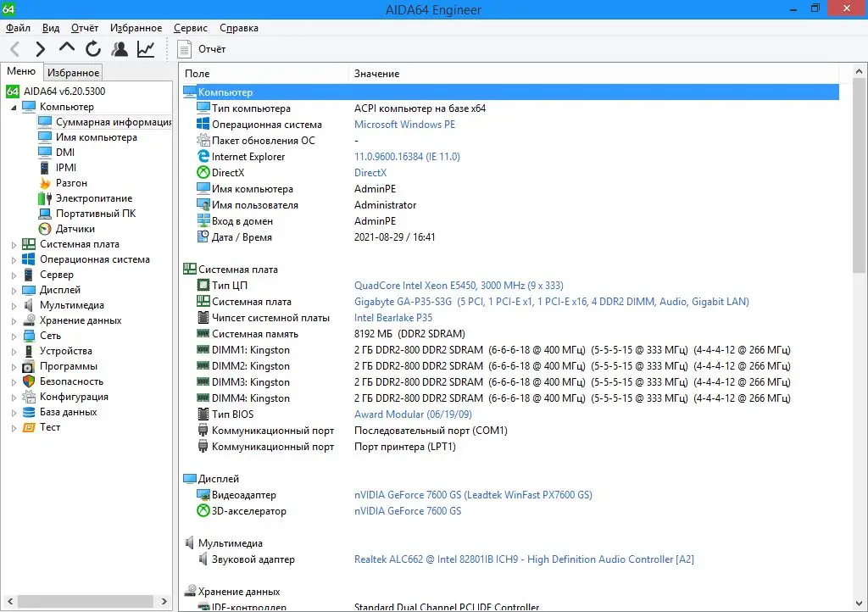Open the Realtek ALC662 audio controller link
The width and height of the screenshot is (868, 612).
pyautogui.click(x=524, y=559)
